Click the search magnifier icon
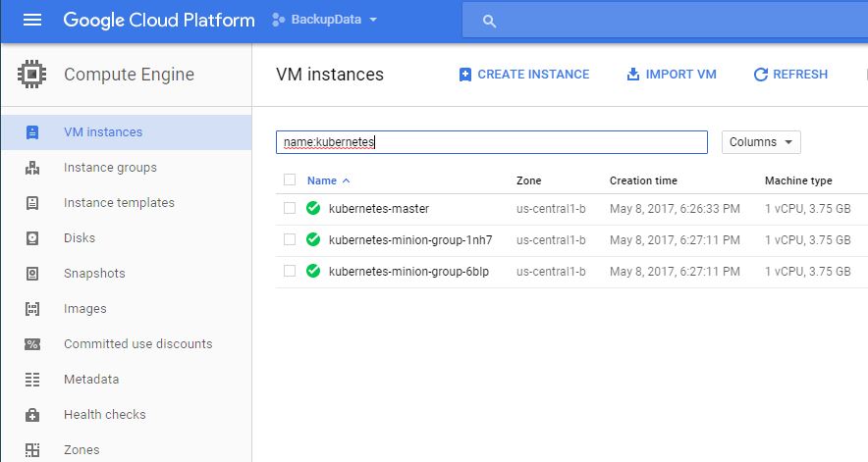Image resolution: width=868 pixels, height=462 pixels. tap(489, 21)
